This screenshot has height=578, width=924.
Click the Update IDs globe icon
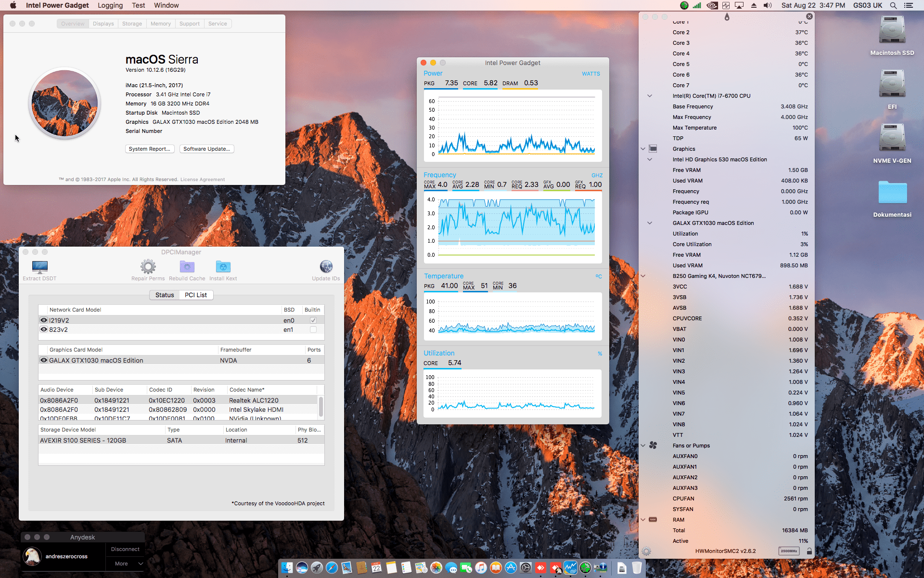point(326,267)
